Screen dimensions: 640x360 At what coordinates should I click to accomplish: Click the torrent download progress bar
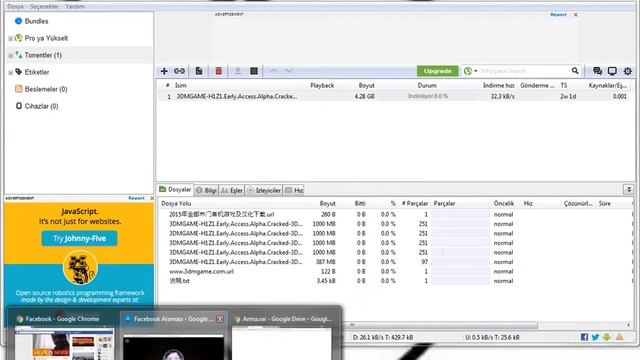[428, 97]
